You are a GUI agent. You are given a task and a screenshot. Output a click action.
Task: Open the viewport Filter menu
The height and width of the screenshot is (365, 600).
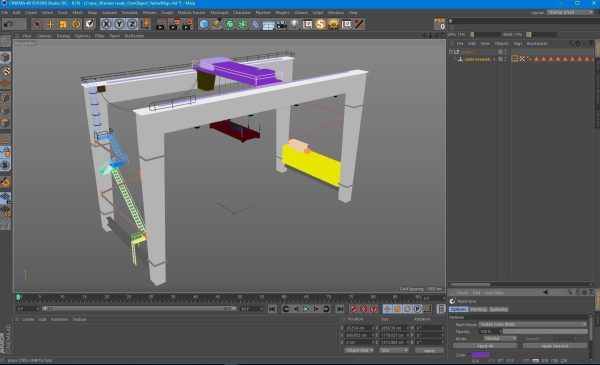(x=99, y=36)
